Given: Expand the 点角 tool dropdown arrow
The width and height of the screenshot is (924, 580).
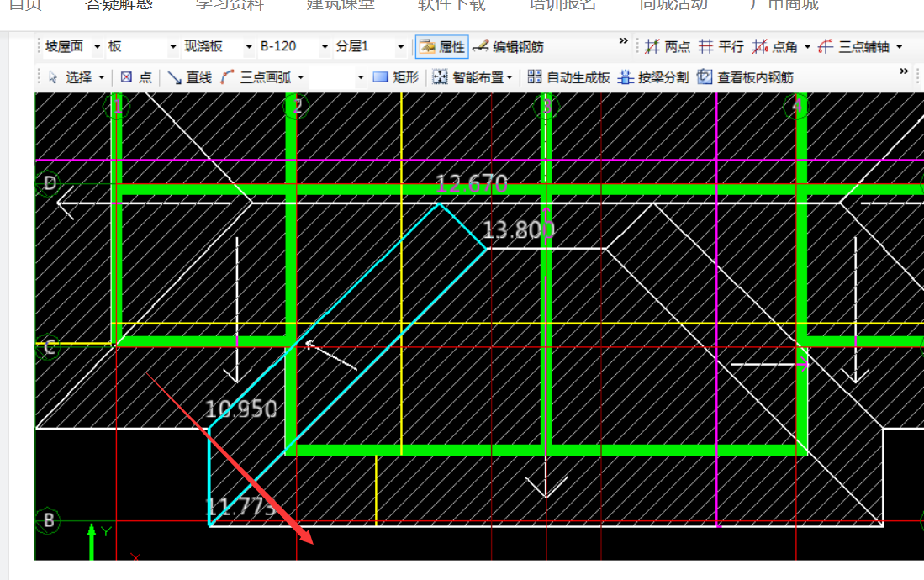Looking at the screenshot, I should [807, 46].
